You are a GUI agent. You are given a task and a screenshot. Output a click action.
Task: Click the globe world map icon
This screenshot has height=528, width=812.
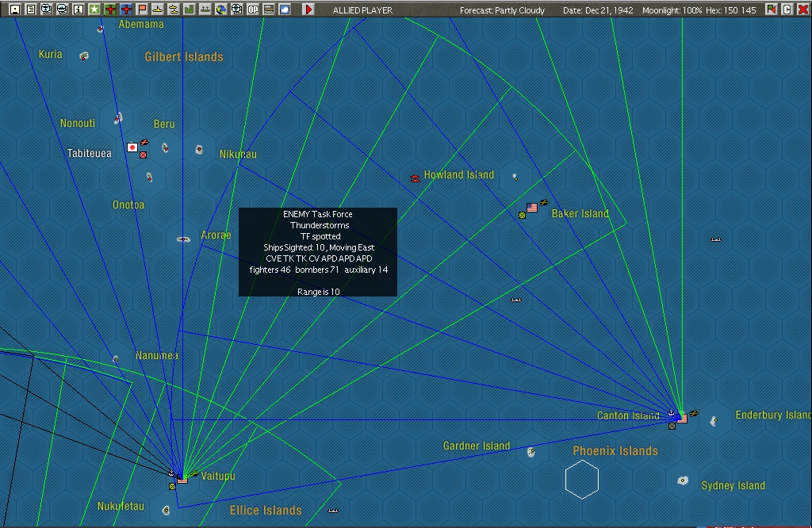click(x=220, y=10)
